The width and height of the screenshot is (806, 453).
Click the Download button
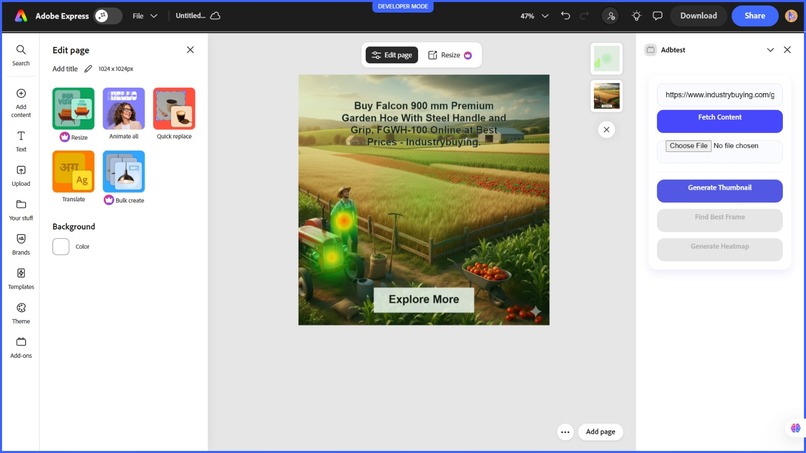click(698, 16)
